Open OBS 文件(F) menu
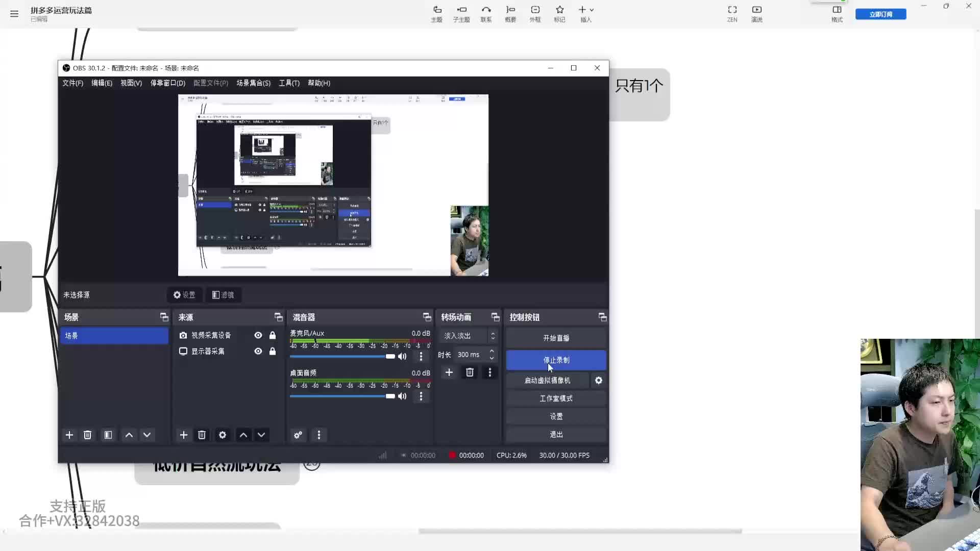The height and width of the screenshot is (551, 980). point(72,83)
